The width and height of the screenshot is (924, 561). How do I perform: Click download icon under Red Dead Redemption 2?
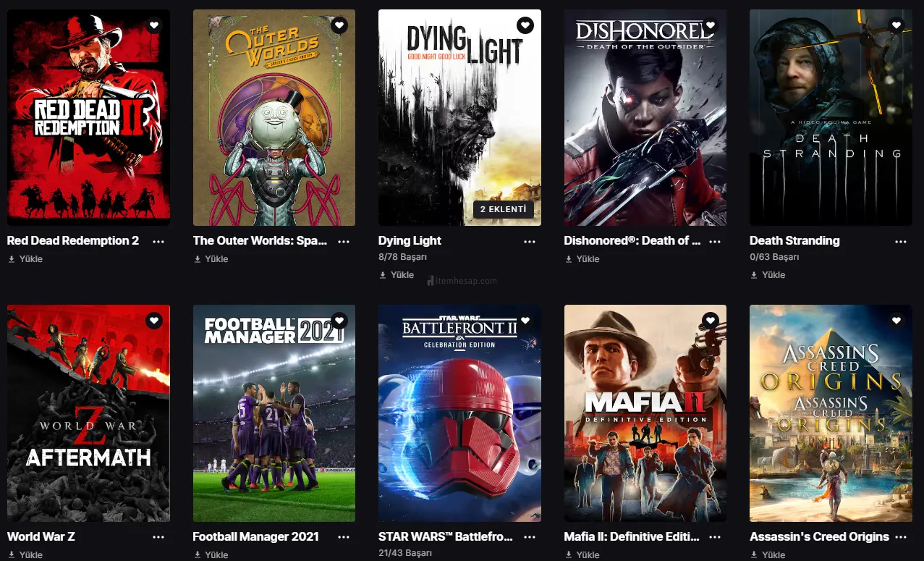tap(12, 259)
